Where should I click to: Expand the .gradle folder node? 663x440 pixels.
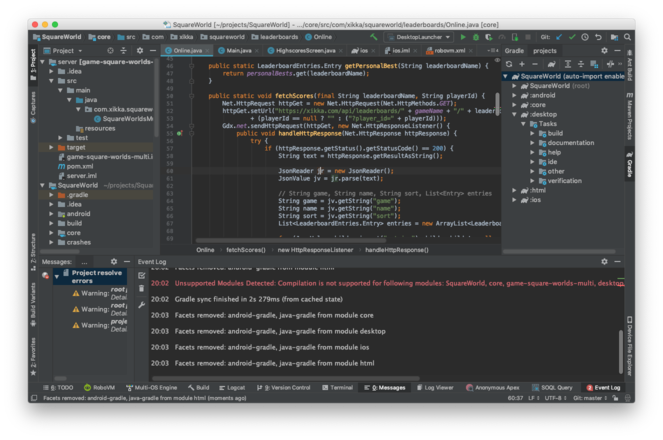click(x=51, y=195)
